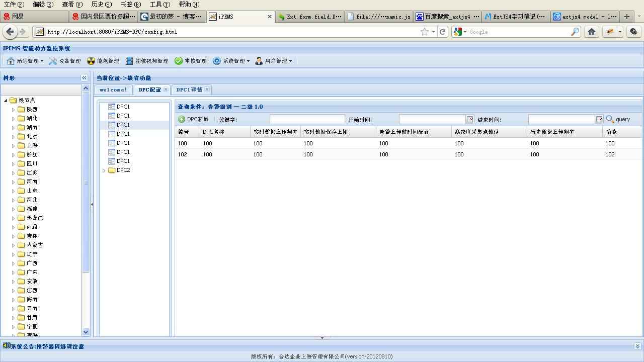Screen dimensions: 644x362
Task: Sort by 历史数据上传频率 column header
Action: pyautogui.click(x=565, y=132)
